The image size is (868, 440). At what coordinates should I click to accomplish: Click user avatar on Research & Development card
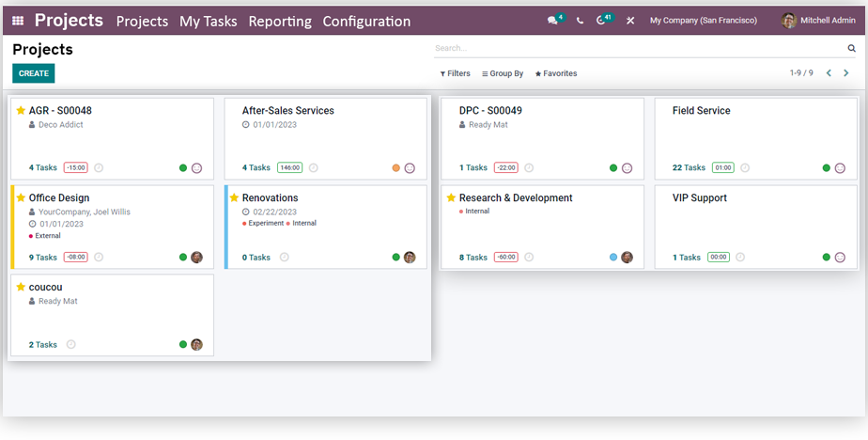click(627, 257)
